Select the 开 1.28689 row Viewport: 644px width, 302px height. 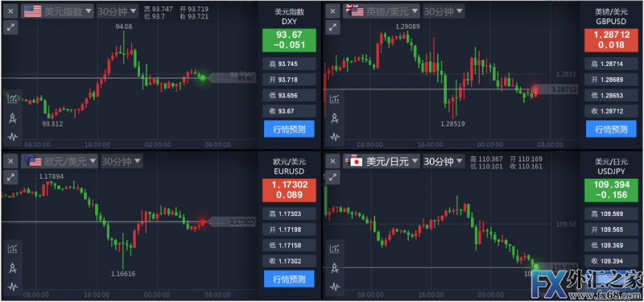(x=611, y=80)
